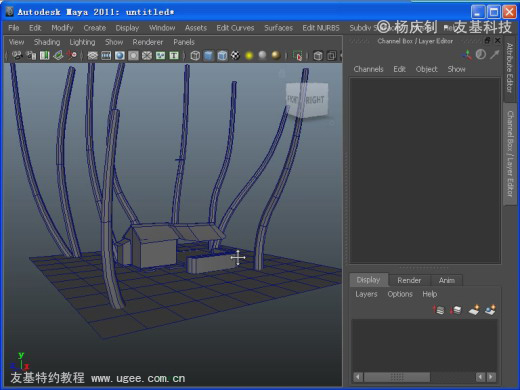Click the Isolate Select icon

pyautogui.click(x=297, y=55)
